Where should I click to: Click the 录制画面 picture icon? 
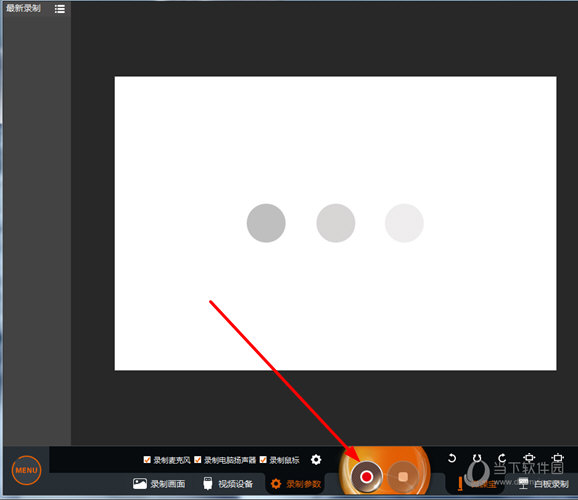pyautogui.click(x=140, y=484)
